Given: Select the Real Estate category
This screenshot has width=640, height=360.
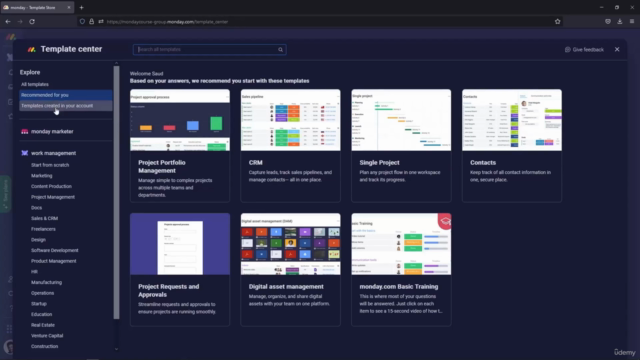Looking at the screenshot, I should point(42,325).
